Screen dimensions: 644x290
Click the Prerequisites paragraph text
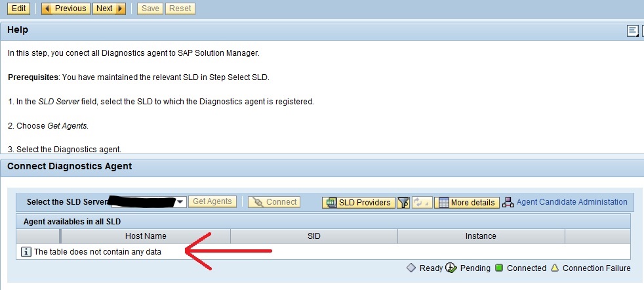pos(138,77)
